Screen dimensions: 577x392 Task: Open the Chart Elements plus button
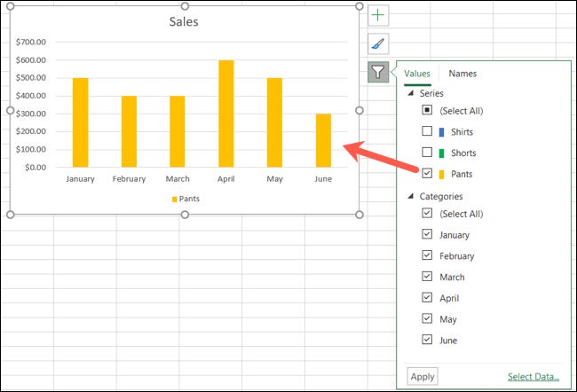click(x=379, y=15)
